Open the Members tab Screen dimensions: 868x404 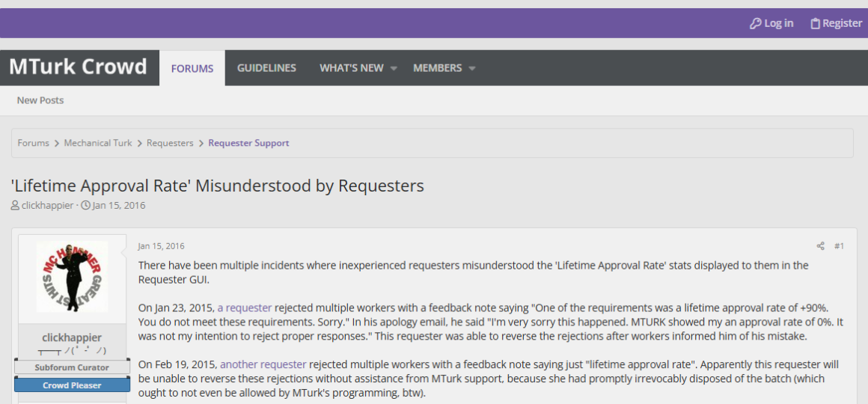tap(437, 68)
